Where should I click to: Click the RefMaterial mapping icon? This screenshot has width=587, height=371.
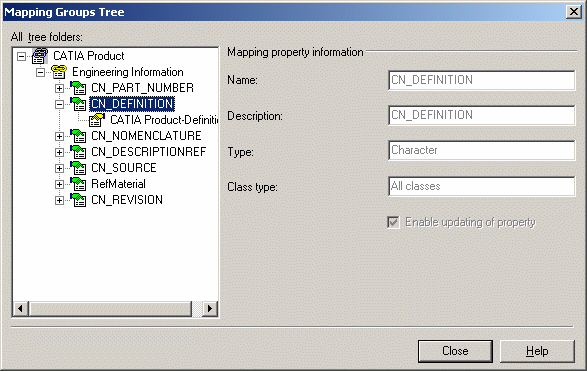[78, 184]
